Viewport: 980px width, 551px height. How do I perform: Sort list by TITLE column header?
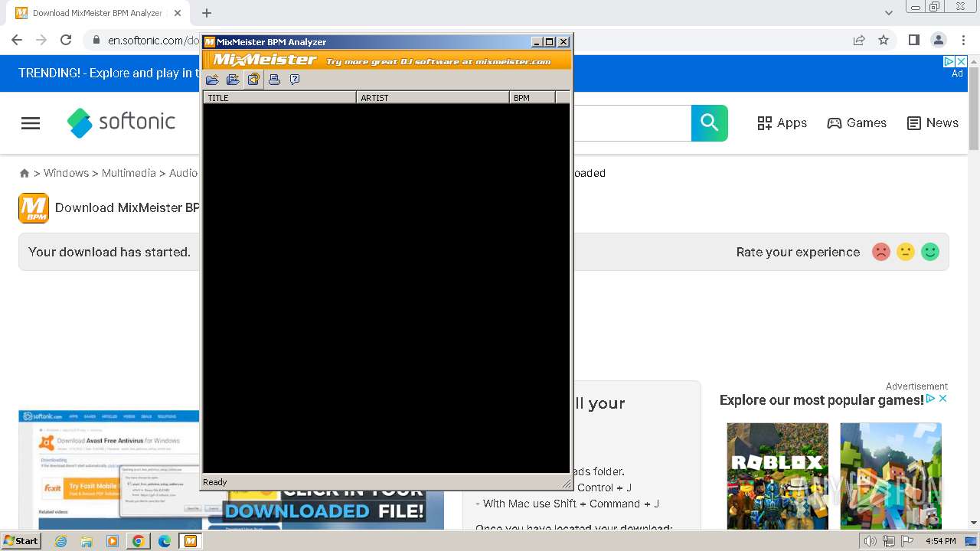[x=279, y=97]
